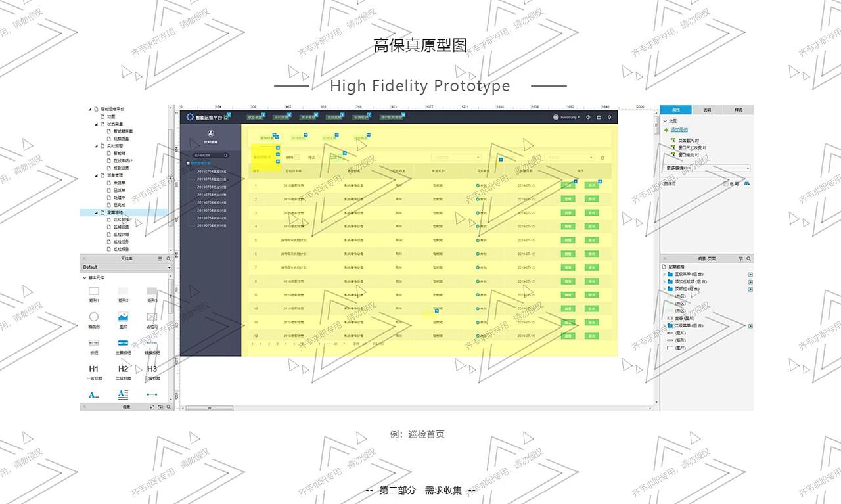
Task: Open the adaptive views manager icon beside 启用
Action: pos(747,183)
